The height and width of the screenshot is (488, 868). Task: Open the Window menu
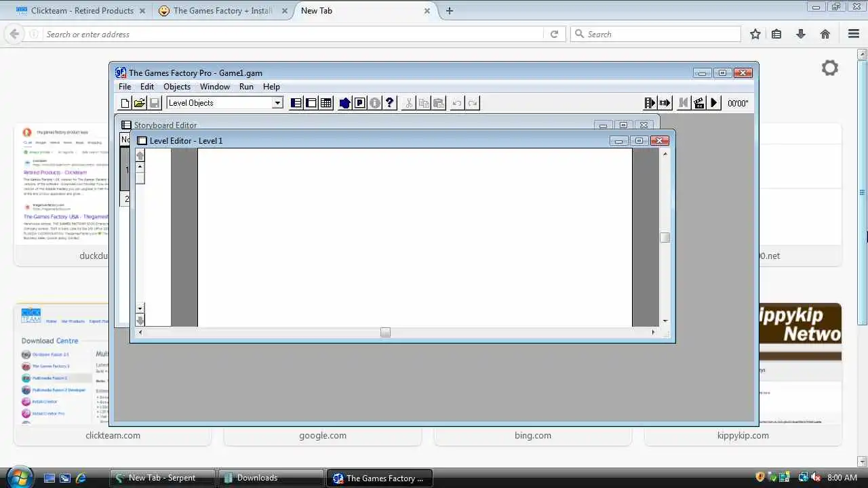point(215,87)
